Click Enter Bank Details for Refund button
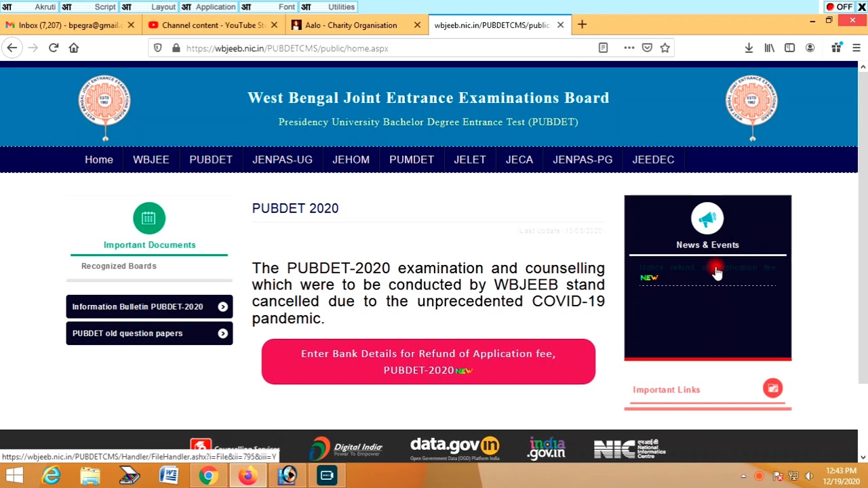This screenshot has width=868, height=488. point(429,362)
